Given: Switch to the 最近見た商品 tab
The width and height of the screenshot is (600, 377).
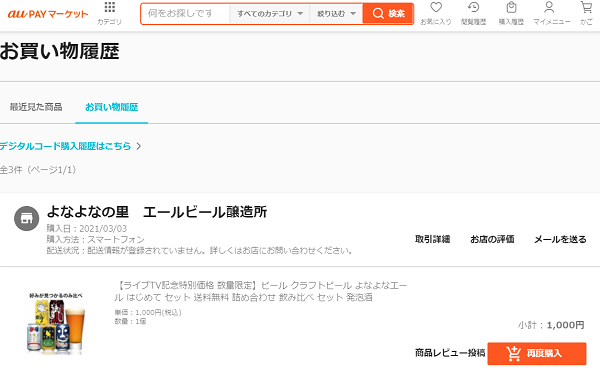Looking at the screenshot, I should point(36,107).
